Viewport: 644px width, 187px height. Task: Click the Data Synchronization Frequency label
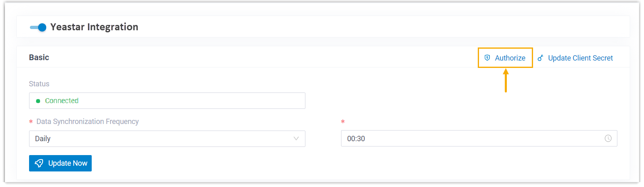pos(87,122)
